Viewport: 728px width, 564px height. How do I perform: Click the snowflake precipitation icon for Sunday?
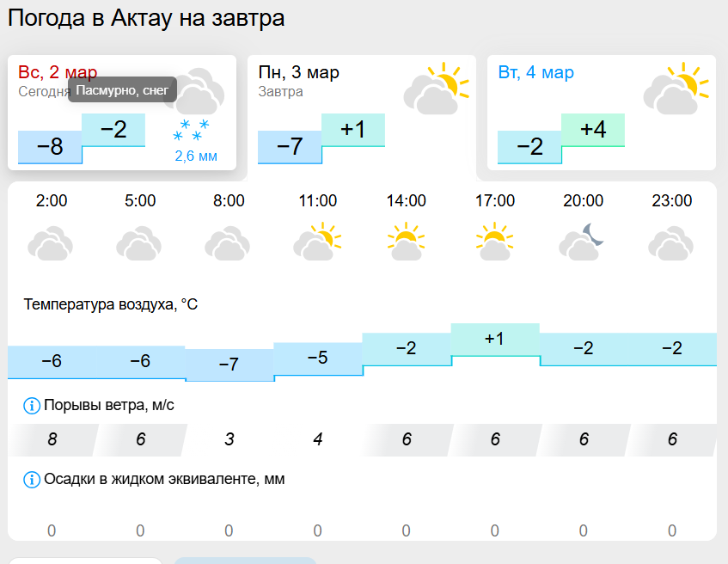190,132
